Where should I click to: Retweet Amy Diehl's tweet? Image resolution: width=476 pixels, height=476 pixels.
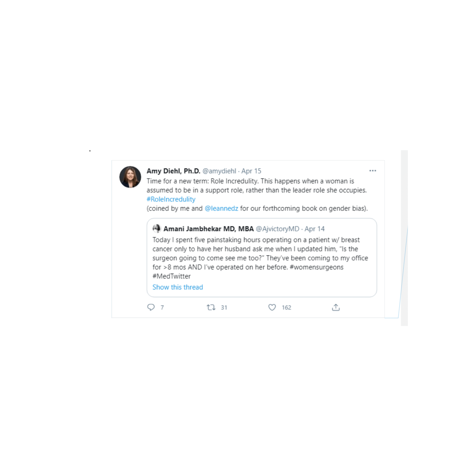(x=211, y=307)
